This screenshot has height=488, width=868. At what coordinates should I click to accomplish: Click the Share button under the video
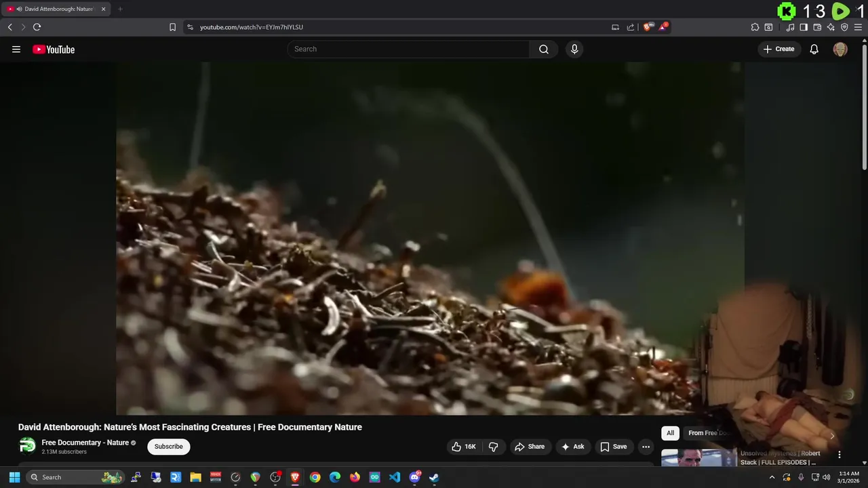[530, 447]
